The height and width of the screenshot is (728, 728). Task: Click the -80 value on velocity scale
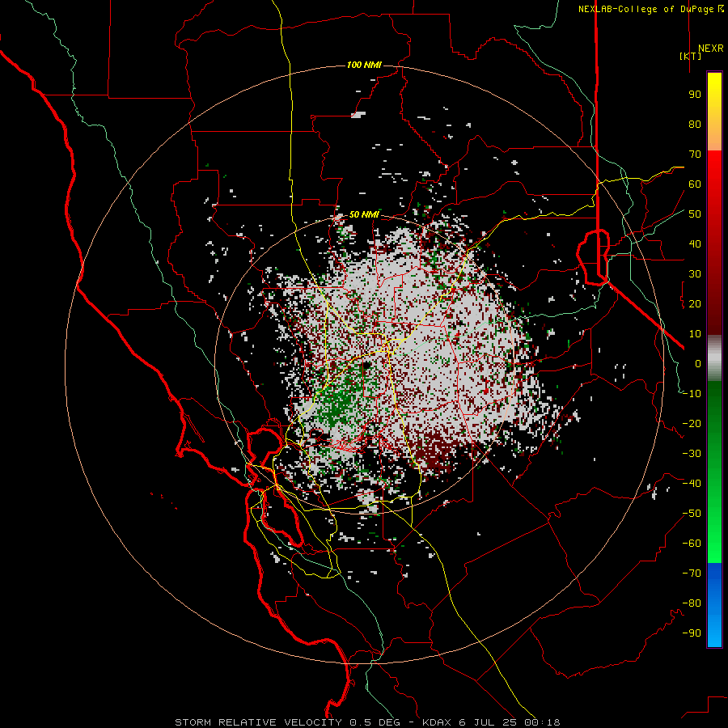pos(692,603)
